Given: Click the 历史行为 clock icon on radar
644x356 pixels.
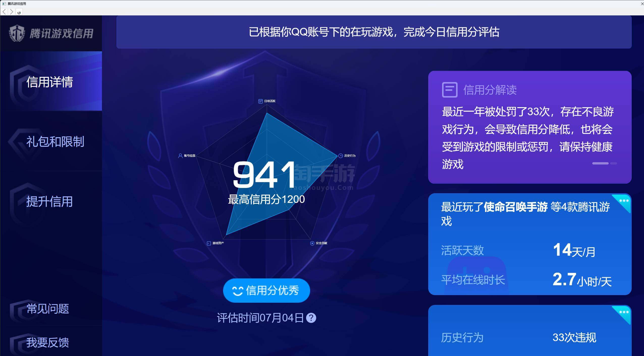Looking at the screenshot, I should click(x=340, y=156).
